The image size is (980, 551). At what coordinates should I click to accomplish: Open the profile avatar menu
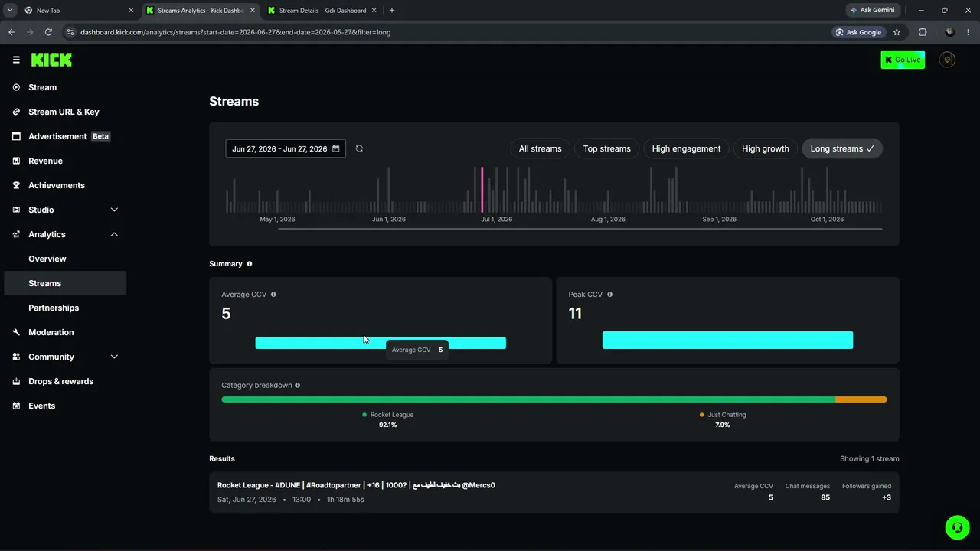947,60
